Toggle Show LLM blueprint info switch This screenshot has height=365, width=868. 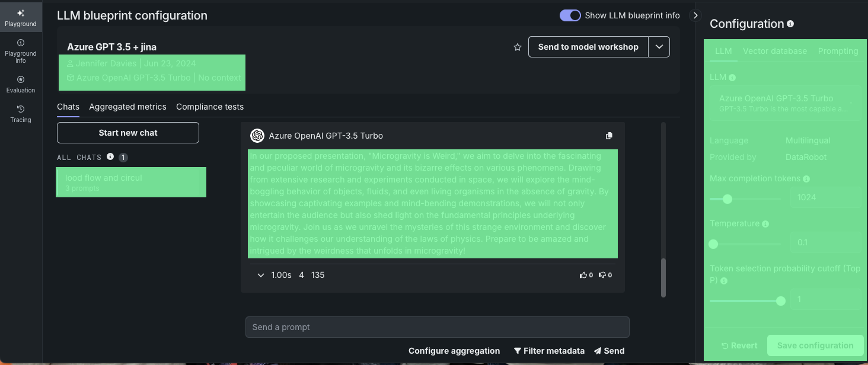[x=570, y=15]
